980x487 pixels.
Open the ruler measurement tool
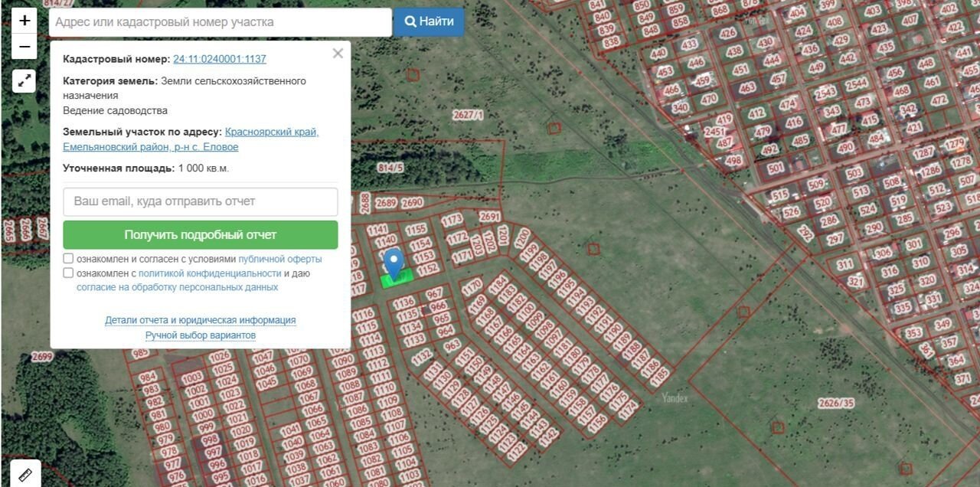point(24,474)
